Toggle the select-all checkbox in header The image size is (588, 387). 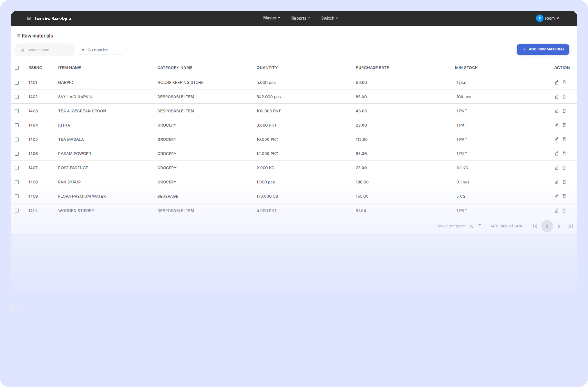pyautogui.click(x=17, y=68)
